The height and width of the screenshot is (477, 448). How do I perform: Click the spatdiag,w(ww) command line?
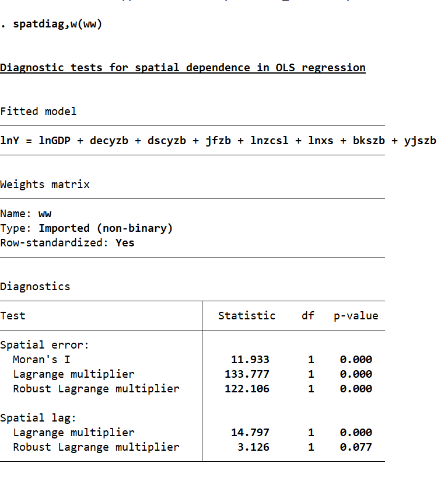point(57,24)
